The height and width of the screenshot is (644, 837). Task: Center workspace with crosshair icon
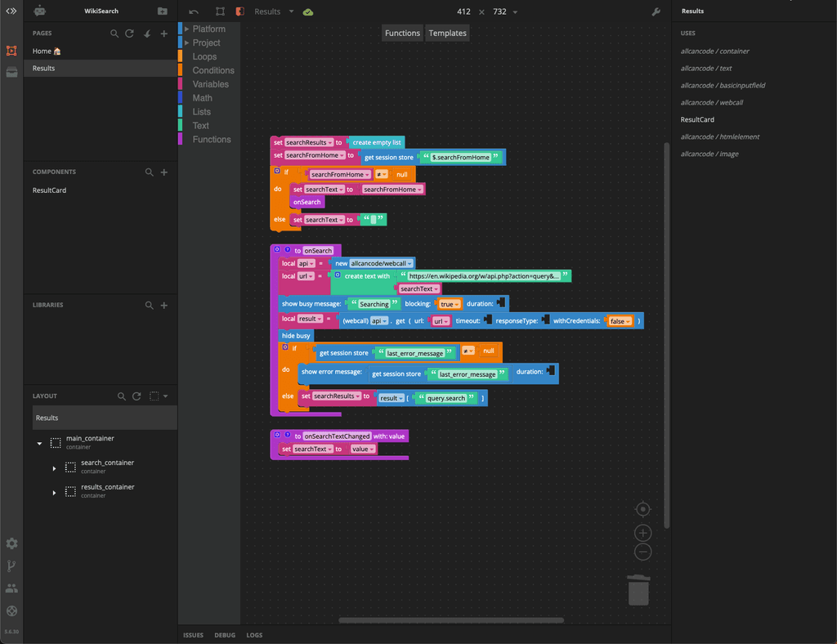tap(642, 509)
